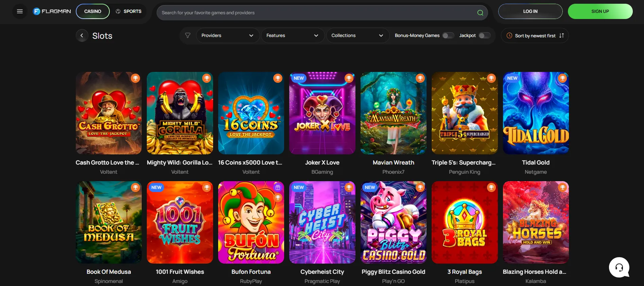Open 1001 Fruit Wishes game thumbnail
This screenshot has width=644, height=286.
click(180, 222)
